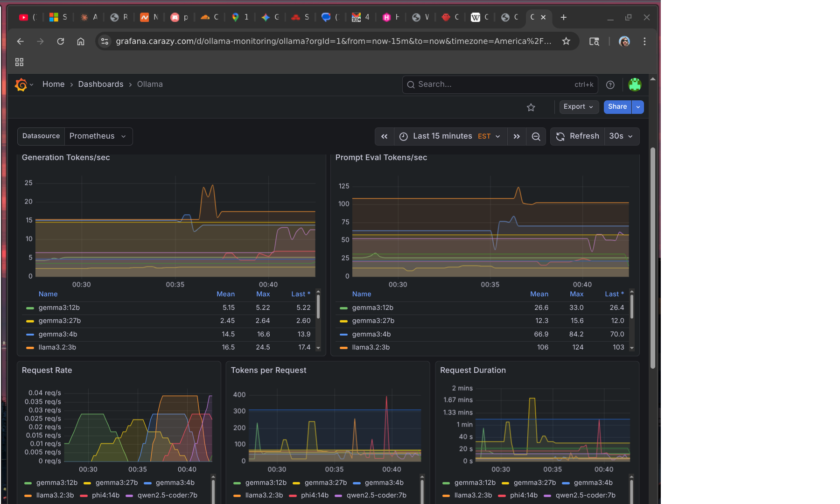Open the help question mark icon

(610, 84)
